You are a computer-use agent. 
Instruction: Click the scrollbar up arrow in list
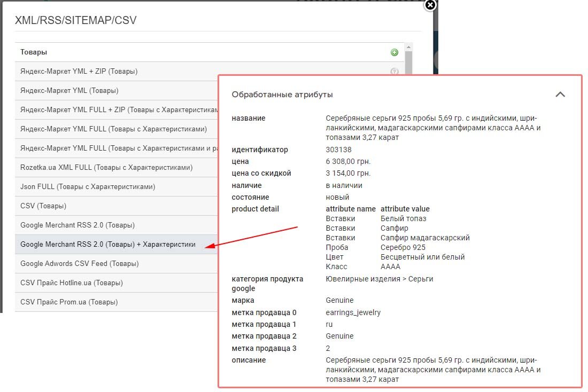(408, 48)
